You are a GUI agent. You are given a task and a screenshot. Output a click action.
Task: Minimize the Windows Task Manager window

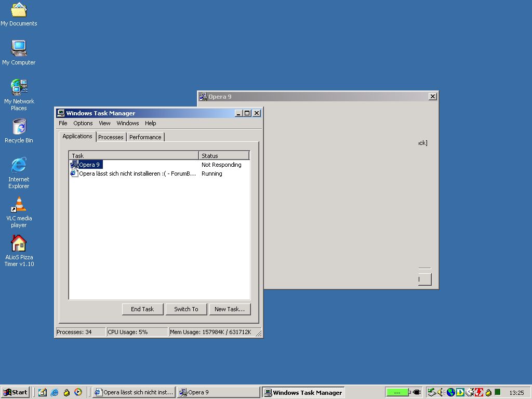(238, 113)
